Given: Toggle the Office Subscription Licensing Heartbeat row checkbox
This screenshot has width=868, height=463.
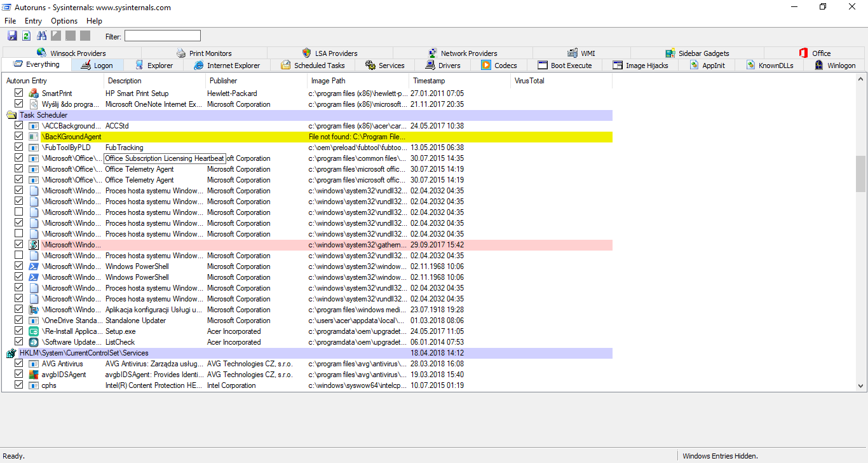Looking at the screenshot, I should coord(19,158).
